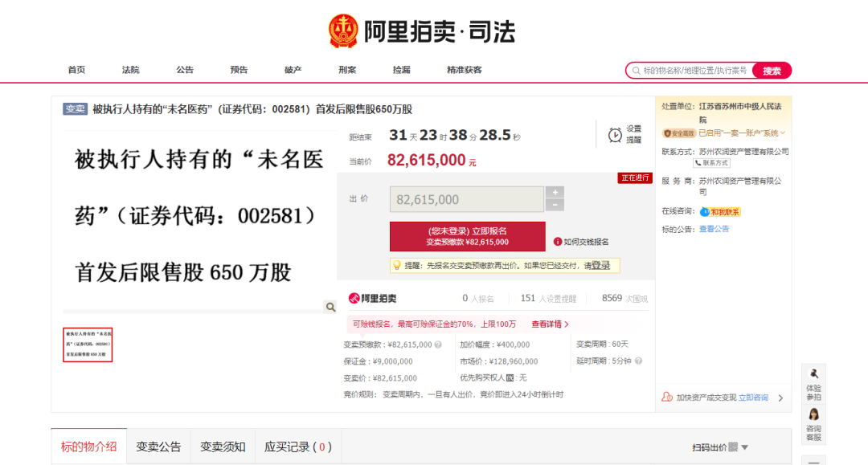Screen dimensions: 868x465
Task: Zoom image using magnifier icon under picture
Action: [330, 307]
